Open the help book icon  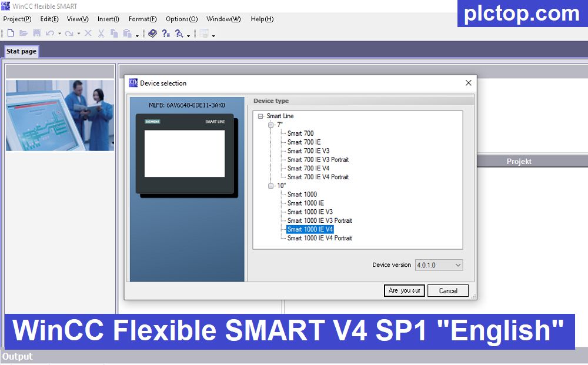(x=152, y=34)
